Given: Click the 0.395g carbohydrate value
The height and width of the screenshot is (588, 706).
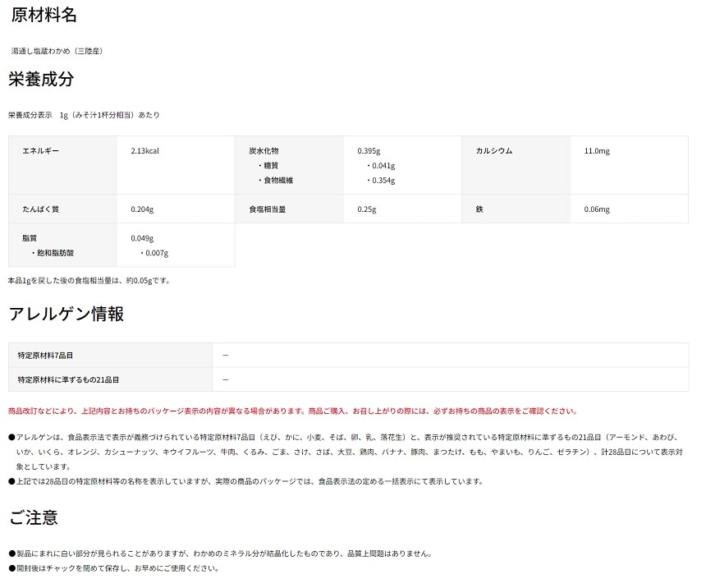Looking at the screenshot, I should point(369,151).
